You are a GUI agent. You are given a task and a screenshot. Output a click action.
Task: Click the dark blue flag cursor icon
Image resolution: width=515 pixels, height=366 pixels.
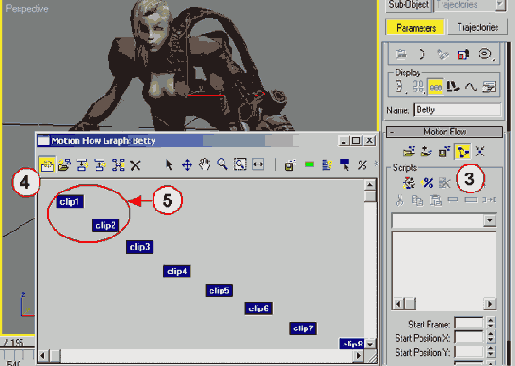point(345,165)
